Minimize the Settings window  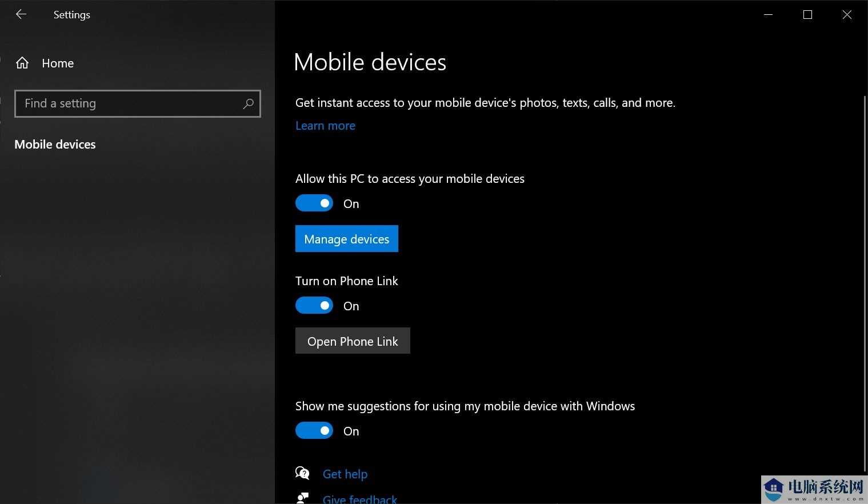coord(768,15)
